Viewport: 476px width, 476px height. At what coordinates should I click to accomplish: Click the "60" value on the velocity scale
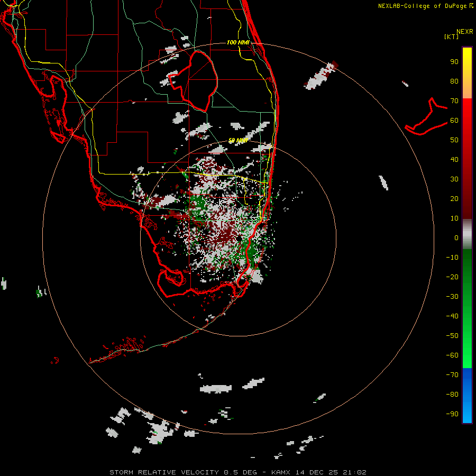[x=454, y=121]
